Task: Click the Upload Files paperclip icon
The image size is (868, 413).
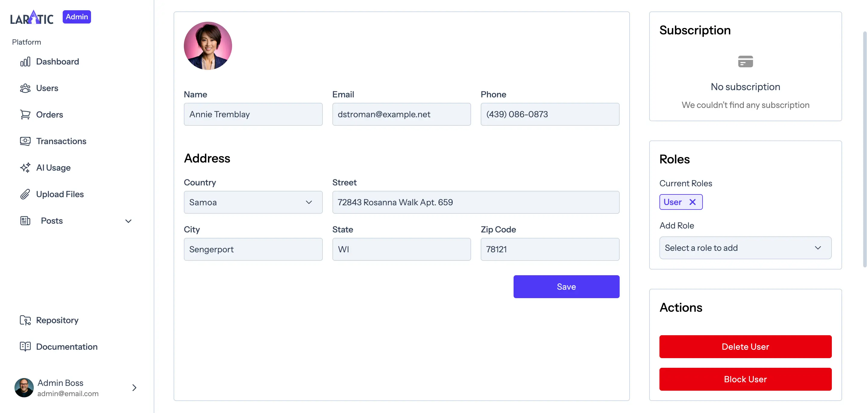Action: point(25,194)
